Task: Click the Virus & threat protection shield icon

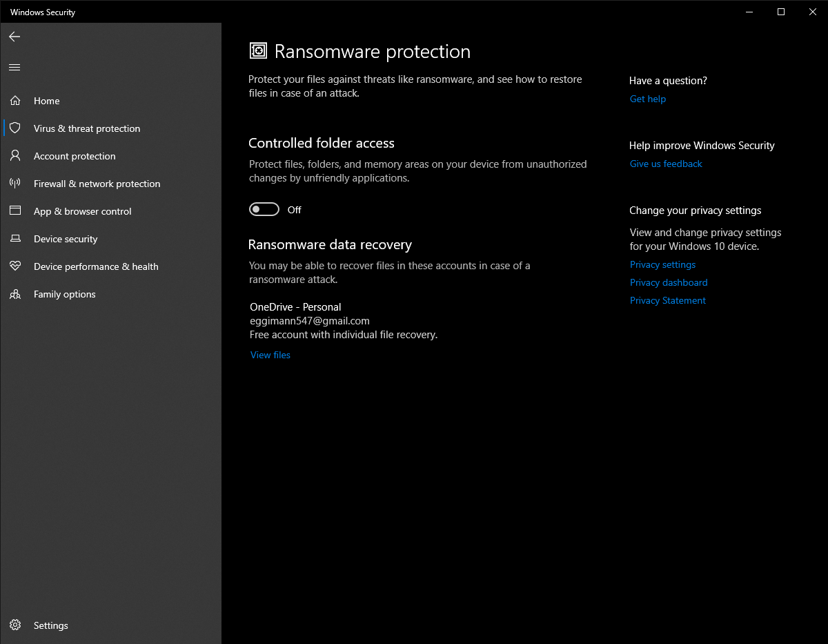Action: tap(15, 128)
